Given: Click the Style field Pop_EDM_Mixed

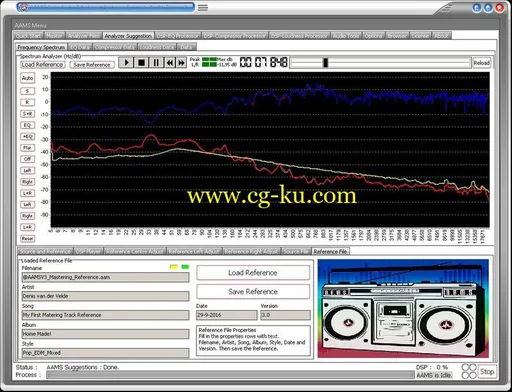Looking at the screenshot, I should point(105,353).
